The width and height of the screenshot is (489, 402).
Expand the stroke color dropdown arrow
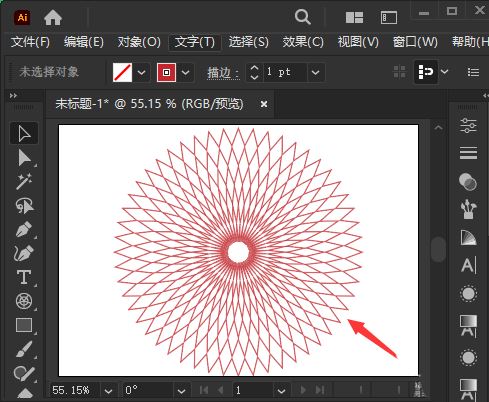click(186, 72)
